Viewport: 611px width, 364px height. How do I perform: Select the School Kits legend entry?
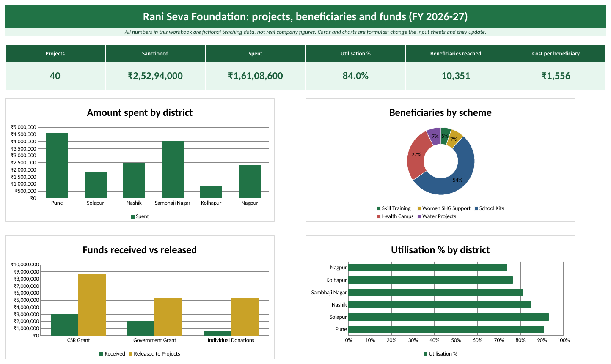(489, 208)
